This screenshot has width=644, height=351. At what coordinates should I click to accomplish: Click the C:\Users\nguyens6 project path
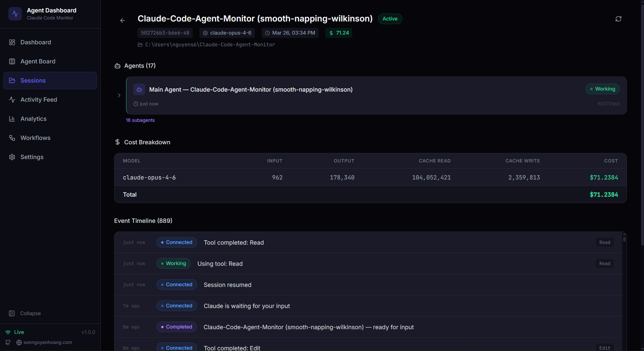[x=210, y=45]
